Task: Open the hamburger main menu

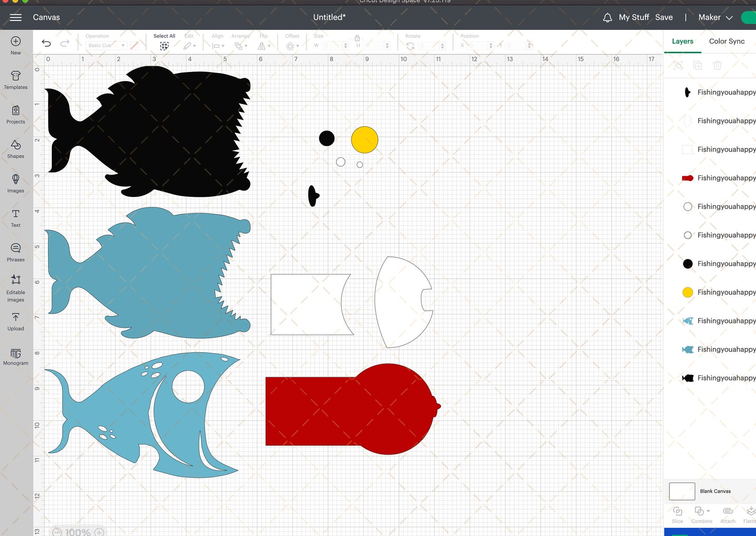Action: pos(16,17)
